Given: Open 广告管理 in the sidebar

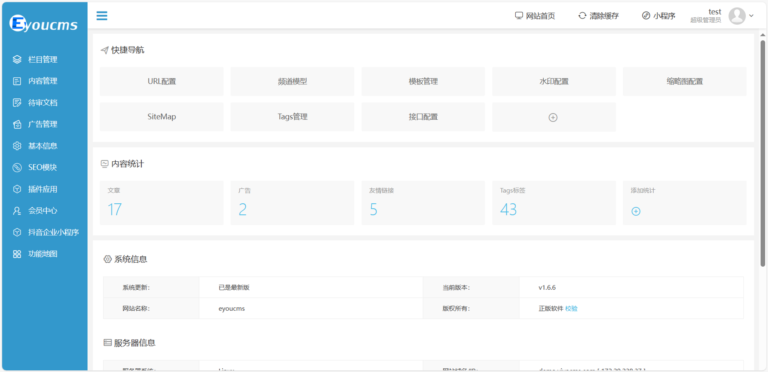Looking at the screenshot, I should coord(43,124).
